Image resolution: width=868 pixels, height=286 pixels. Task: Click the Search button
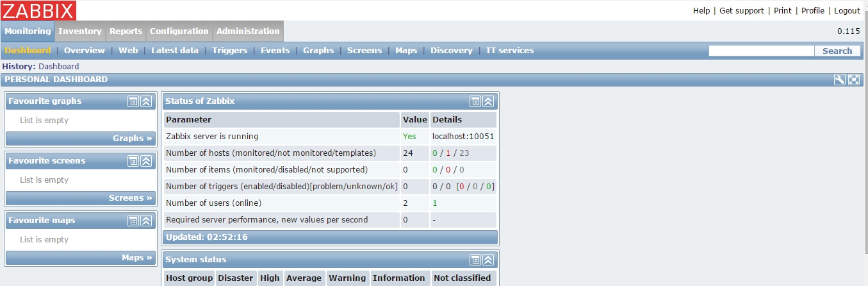coord(837,51)
